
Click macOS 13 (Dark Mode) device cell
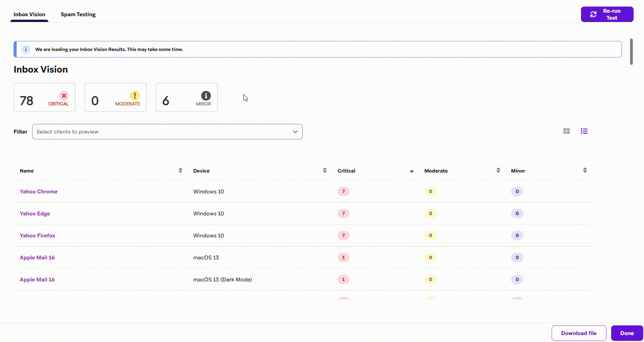point(223,279)
